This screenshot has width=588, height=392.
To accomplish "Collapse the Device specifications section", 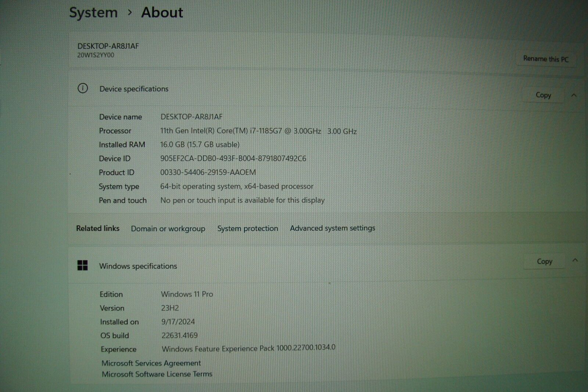I will (574, 95).
